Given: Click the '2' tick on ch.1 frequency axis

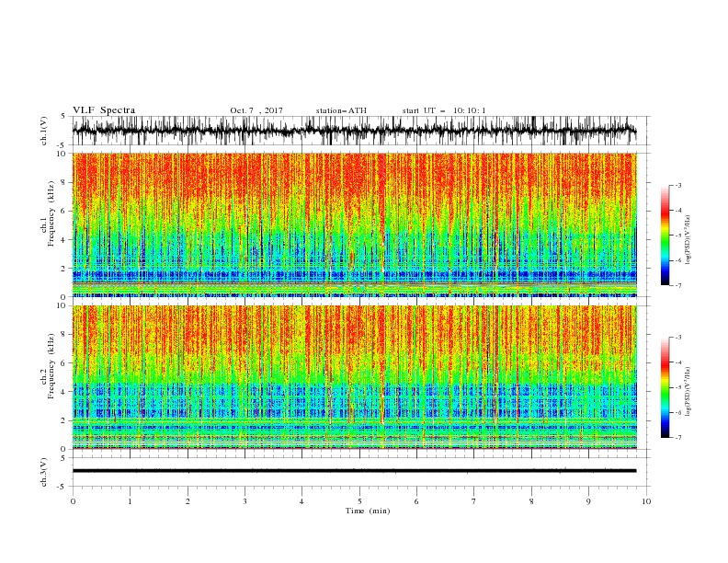Looking at the screenshot, I should click(64, 269).
